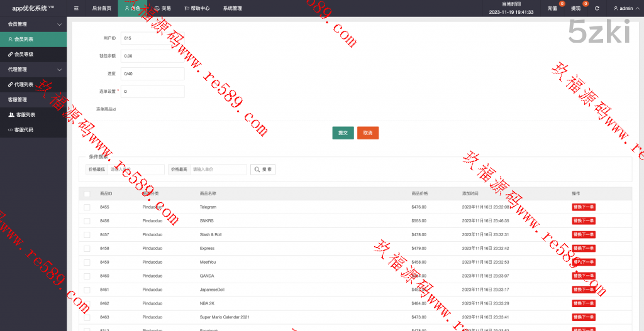Tick the select-all checkbox in table header
This screenshot has width=644, height=331.
coord(87,193)
